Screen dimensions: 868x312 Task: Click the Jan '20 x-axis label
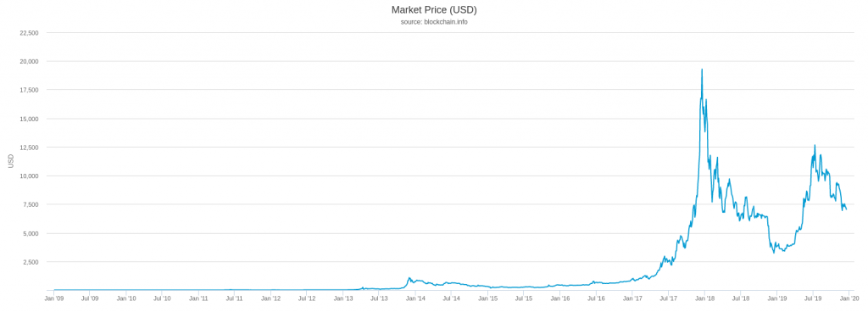point(849,298)
